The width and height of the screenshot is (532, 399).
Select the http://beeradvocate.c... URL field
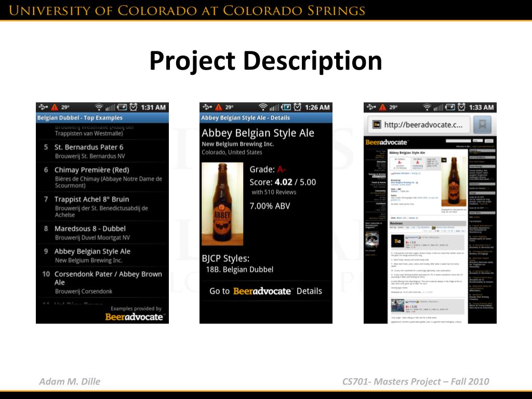click(x=419, y=125)
